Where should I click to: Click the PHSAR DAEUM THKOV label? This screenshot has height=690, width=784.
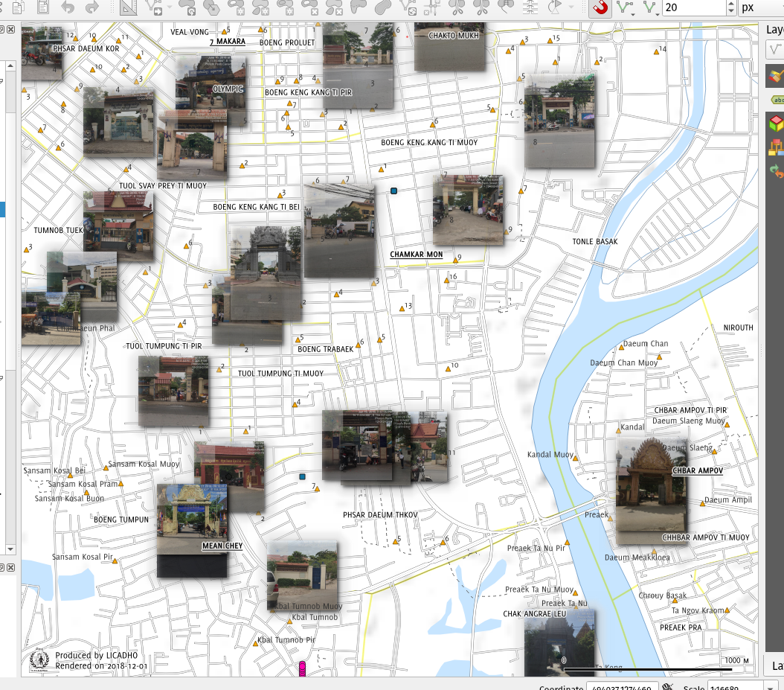[380, 514]
